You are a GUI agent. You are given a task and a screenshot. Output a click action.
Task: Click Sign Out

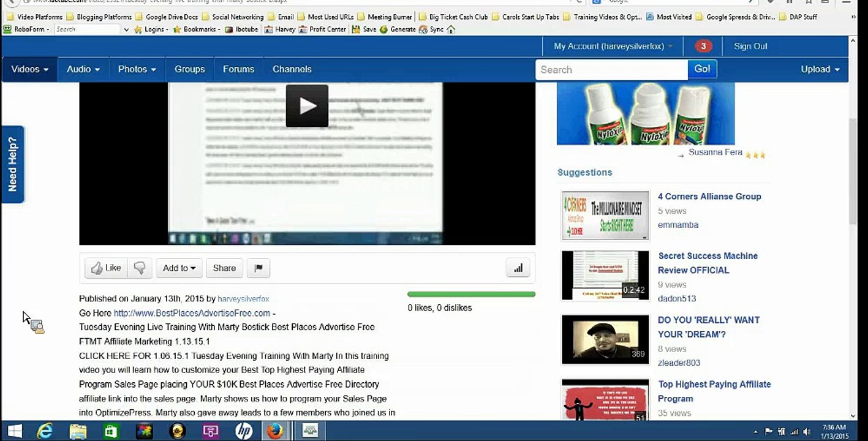click(750, 46)
